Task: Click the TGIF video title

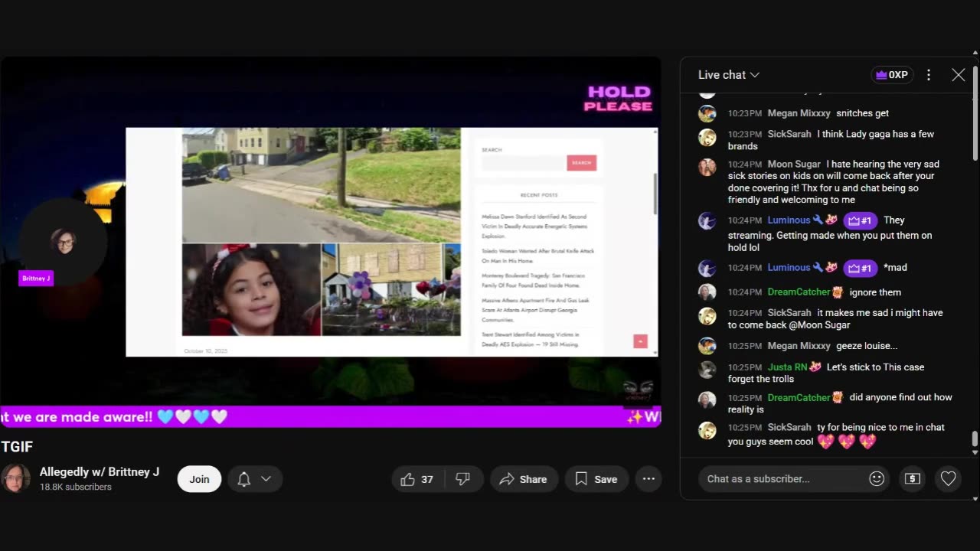Action: (17, 447)
